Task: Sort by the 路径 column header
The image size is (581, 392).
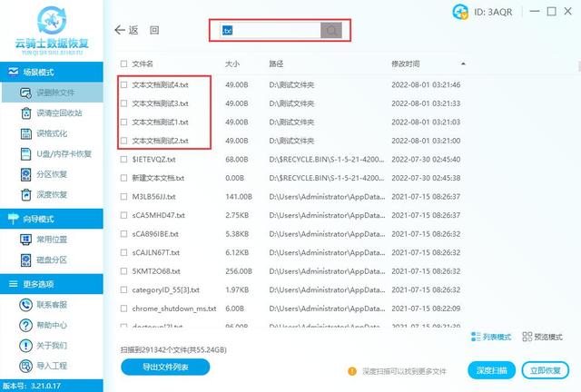Action: [x=276, y=64]
